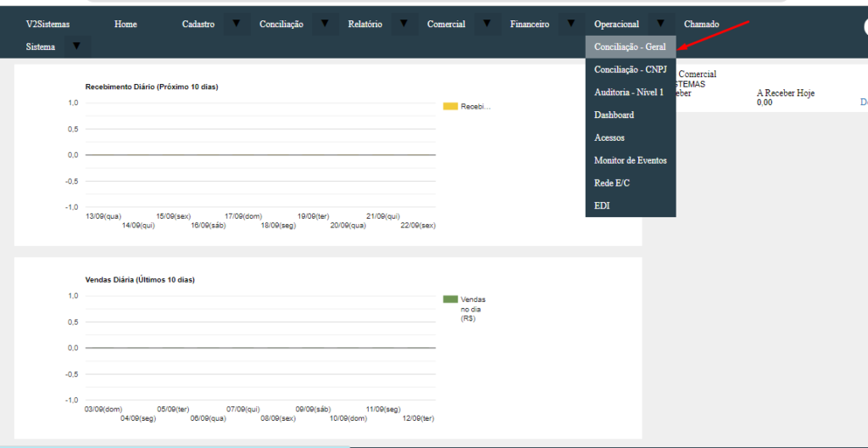
Task: Go to the Home page
Action: [125, 24]
